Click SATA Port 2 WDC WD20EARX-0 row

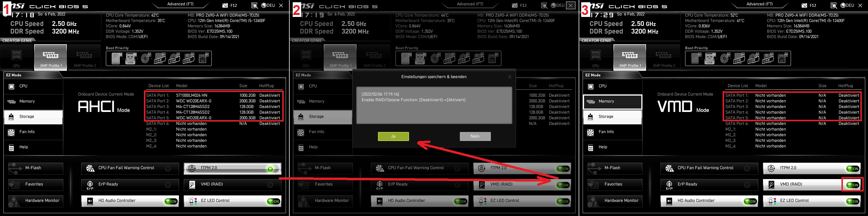coord(213,101)
